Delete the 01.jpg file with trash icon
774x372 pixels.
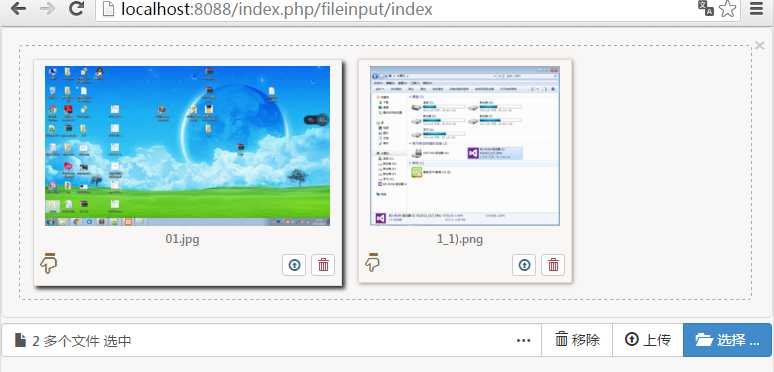pos(323,265)
